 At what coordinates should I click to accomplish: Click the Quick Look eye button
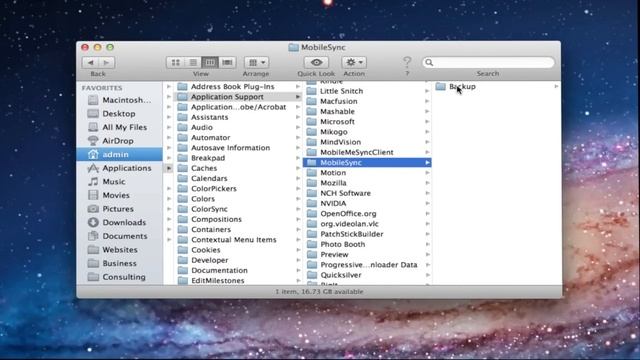point(316,62)
